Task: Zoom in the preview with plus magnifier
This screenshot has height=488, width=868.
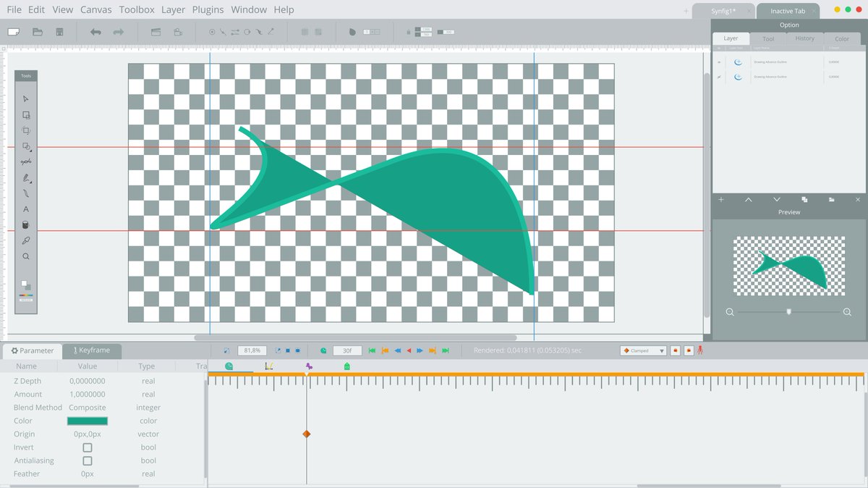Action: click(x=847, y=312)
